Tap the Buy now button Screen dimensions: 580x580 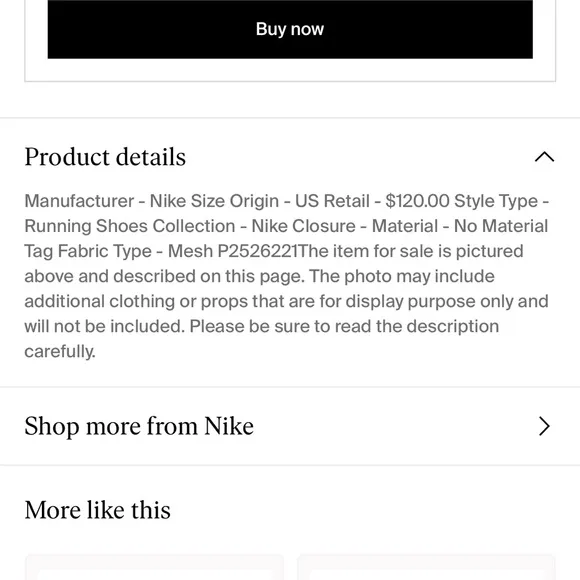pyautogui.click(x=290, y=29)
